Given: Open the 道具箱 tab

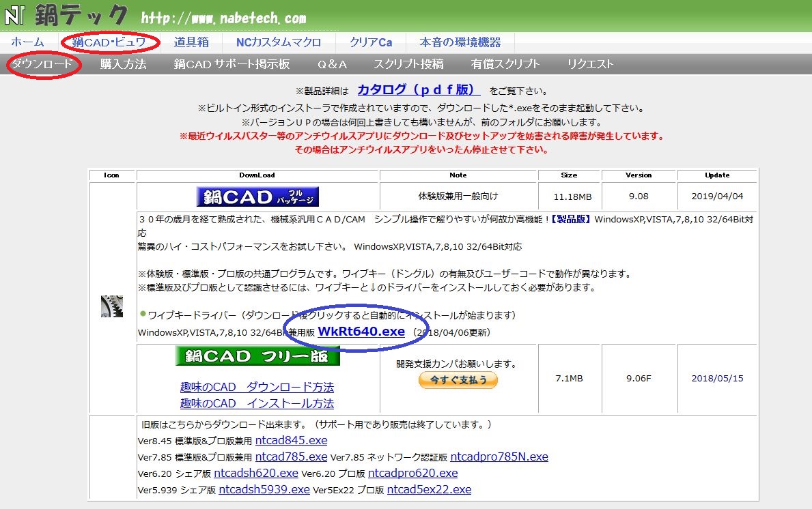Looking at the screenshot, I should [x=192, y=42].
